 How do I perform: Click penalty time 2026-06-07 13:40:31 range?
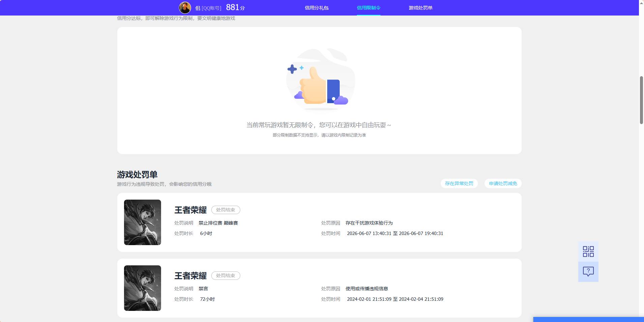pos(395,233)
